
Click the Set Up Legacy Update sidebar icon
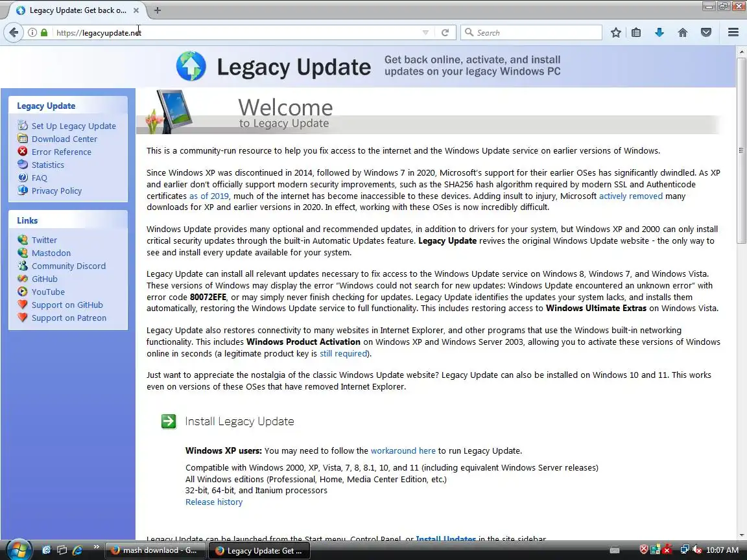coord(23,125)
